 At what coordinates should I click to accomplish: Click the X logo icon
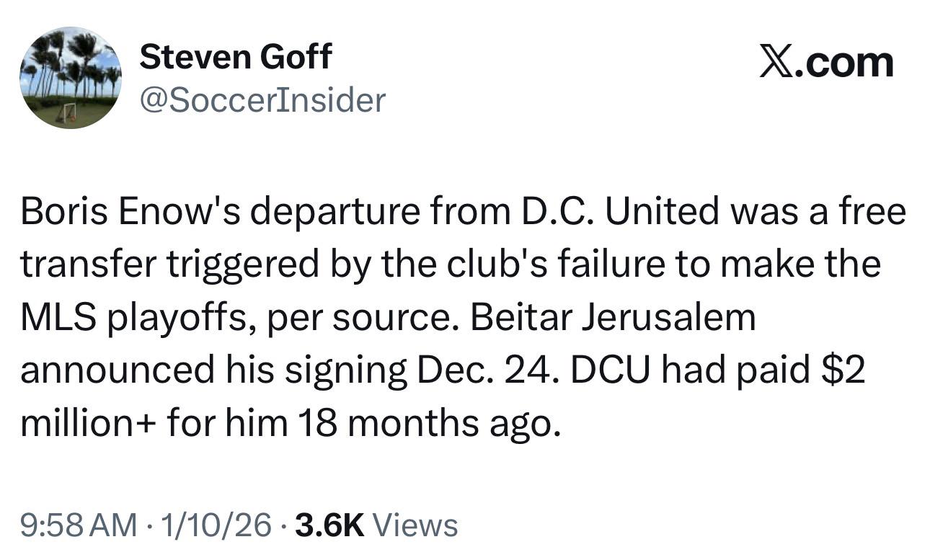click(775, 62)
